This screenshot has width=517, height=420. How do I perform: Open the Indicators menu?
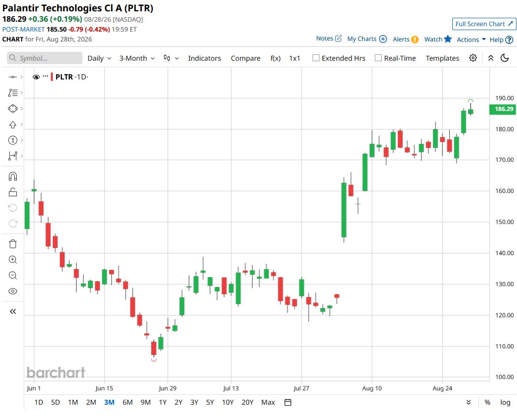[204, 58]
